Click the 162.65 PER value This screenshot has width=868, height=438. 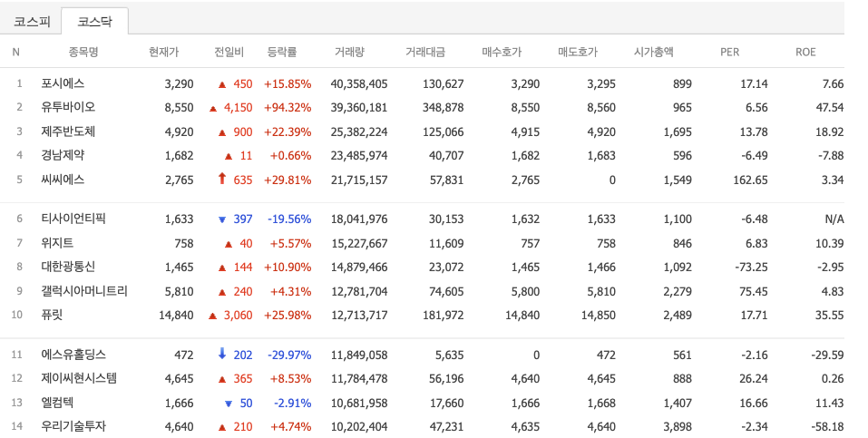pyautogui.click(x=750, y=180)
